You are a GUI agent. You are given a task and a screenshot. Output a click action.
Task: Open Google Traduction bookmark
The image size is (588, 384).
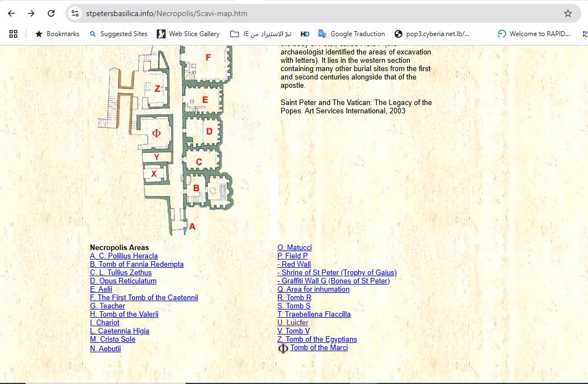click(x=351, y=34)
